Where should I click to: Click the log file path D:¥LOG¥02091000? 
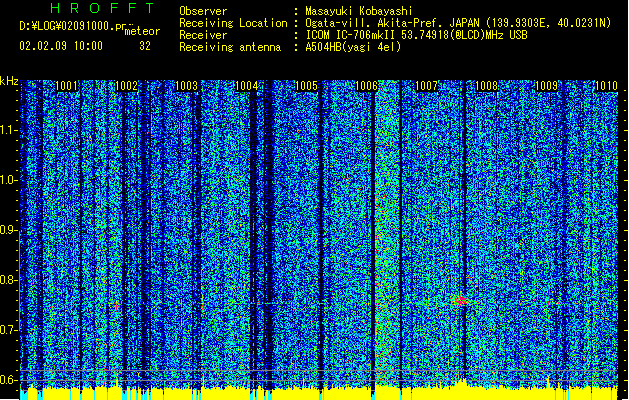67,26
